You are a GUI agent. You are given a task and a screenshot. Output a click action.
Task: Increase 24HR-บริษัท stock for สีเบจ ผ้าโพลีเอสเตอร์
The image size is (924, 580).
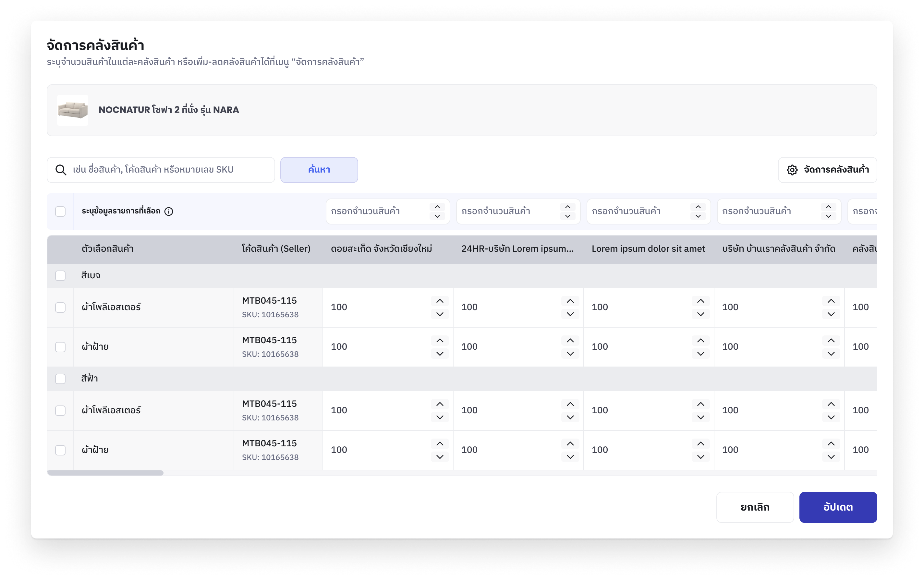pyautogui.click(x=570, y=301)
